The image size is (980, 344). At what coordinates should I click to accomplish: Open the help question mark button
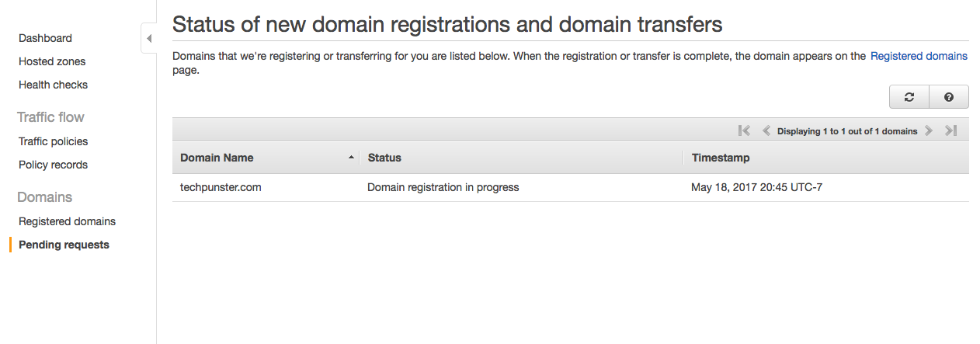[x=949, y=97]
